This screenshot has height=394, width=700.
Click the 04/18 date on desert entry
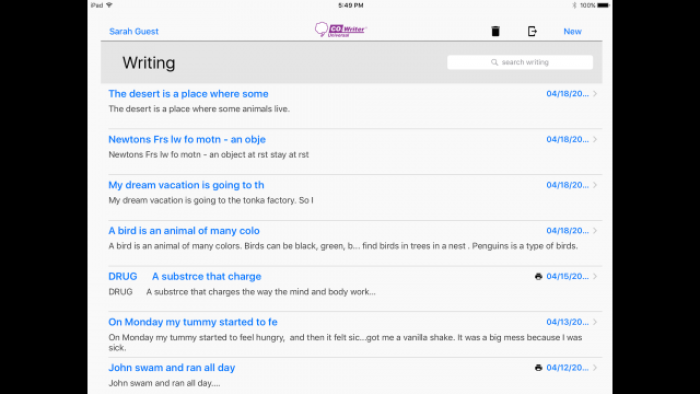(567, 94)
